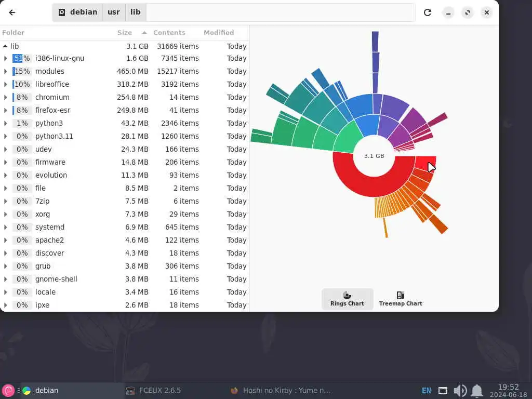532x399 pixels.
Task: Open the taskbar clock showing 19:52
Action: (x=508, y=391)
